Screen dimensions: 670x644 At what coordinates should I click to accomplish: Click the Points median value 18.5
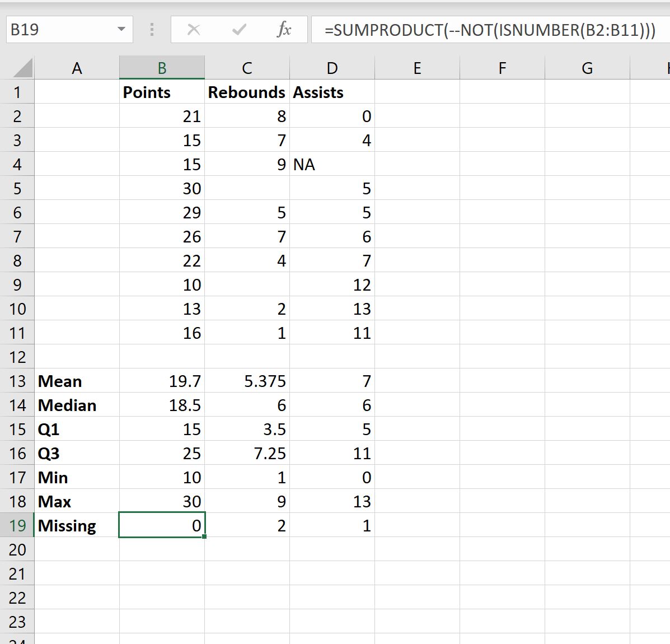point(162,405)
